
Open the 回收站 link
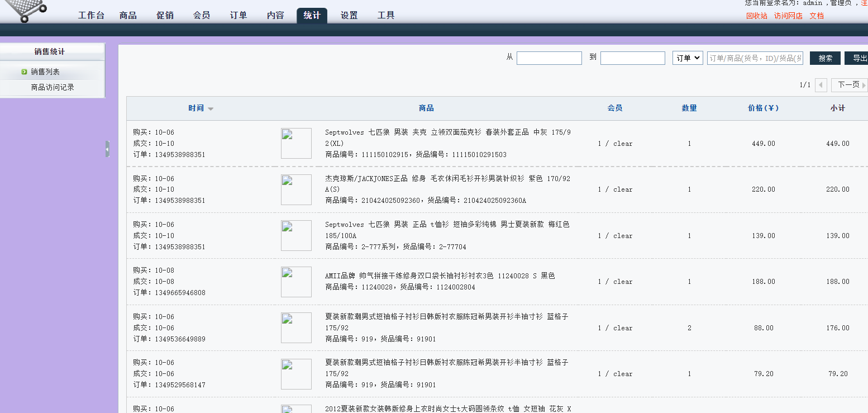pos(757,16)
